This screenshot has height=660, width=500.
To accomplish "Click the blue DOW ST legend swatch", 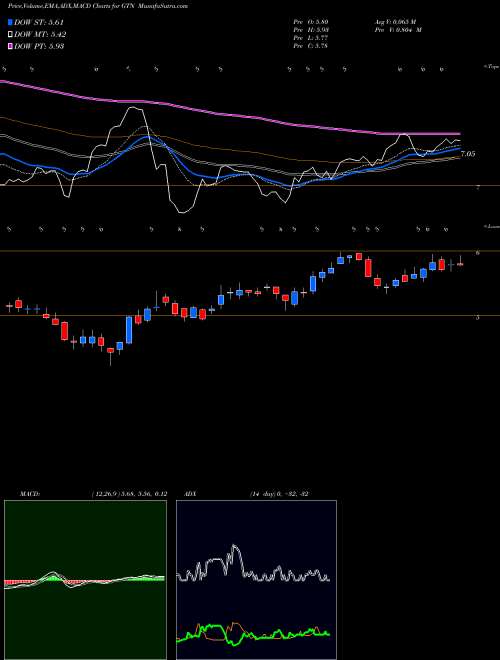I will [x=10, y=22].
